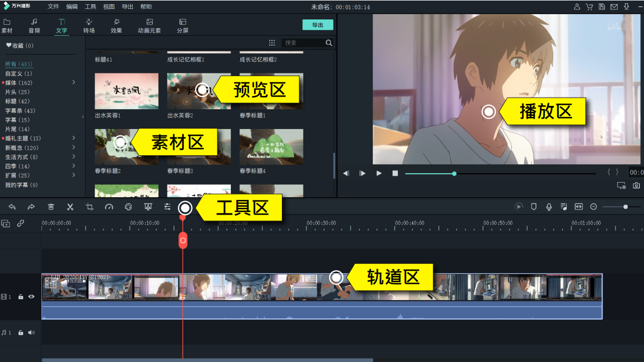Screen dimensions: 644x362
Task: Expand the 媒体 (162) category
Action: (73, 82)
